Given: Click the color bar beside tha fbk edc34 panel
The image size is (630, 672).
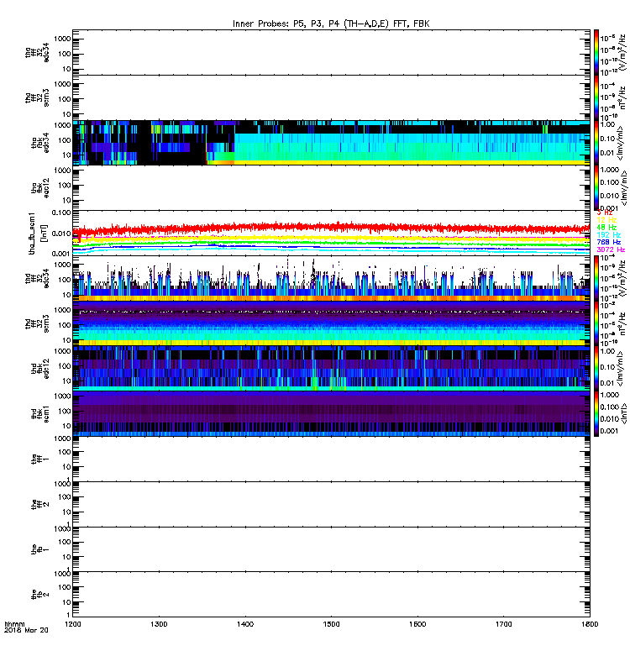Looking at the screenshot, I should pos(596,143).
